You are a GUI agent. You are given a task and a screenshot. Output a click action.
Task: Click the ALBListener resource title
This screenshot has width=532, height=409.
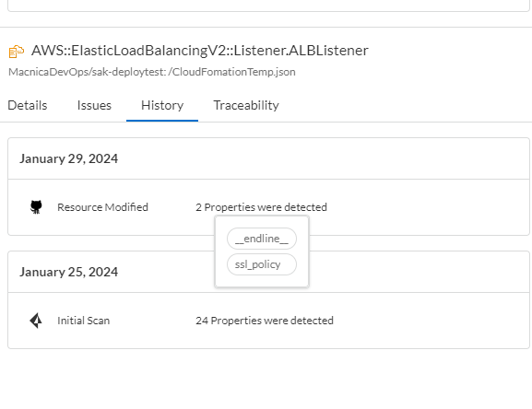tap(199, 51)
